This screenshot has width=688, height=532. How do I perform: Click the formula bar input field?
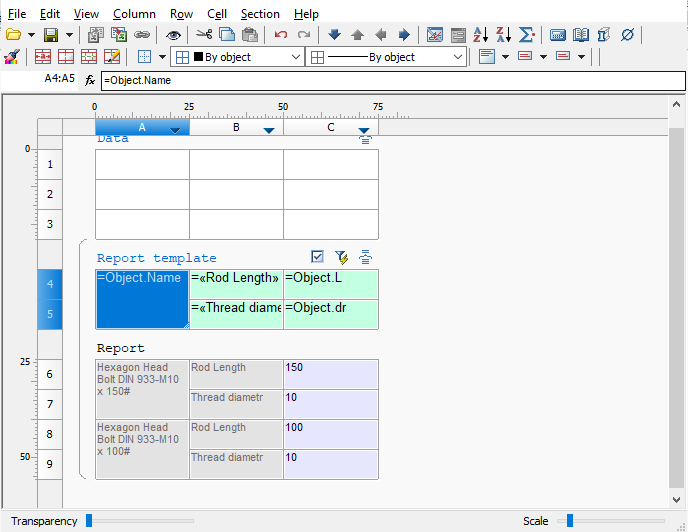tap(390, 79)
